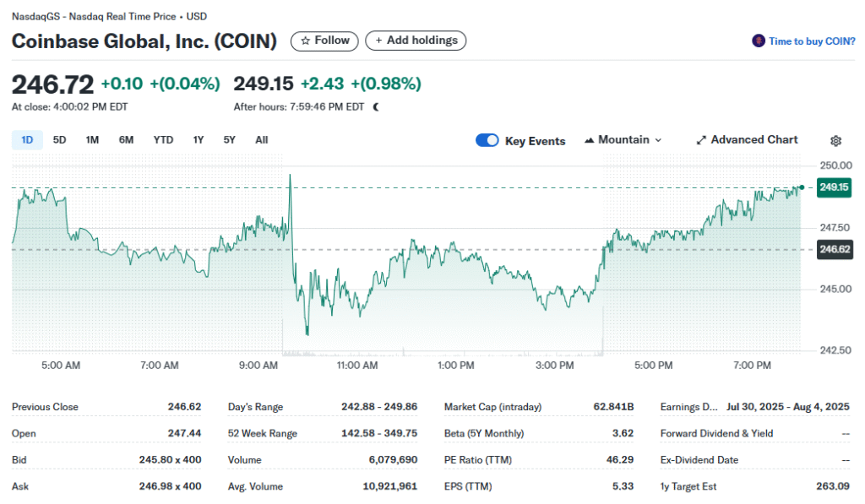Click the EPS value 5.33
The width and height of the screenshot is (865, 504).
tap(623, 486)
